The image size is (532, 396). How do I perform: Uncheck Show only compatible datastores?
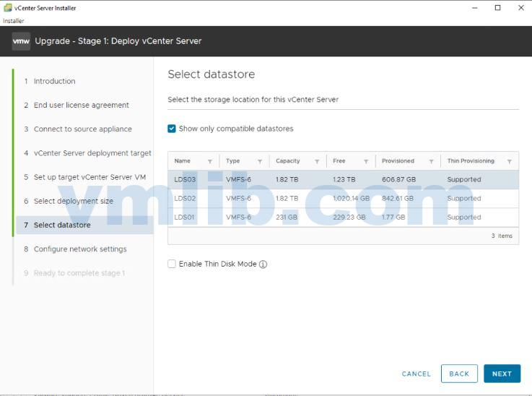[x=172, y=129]
